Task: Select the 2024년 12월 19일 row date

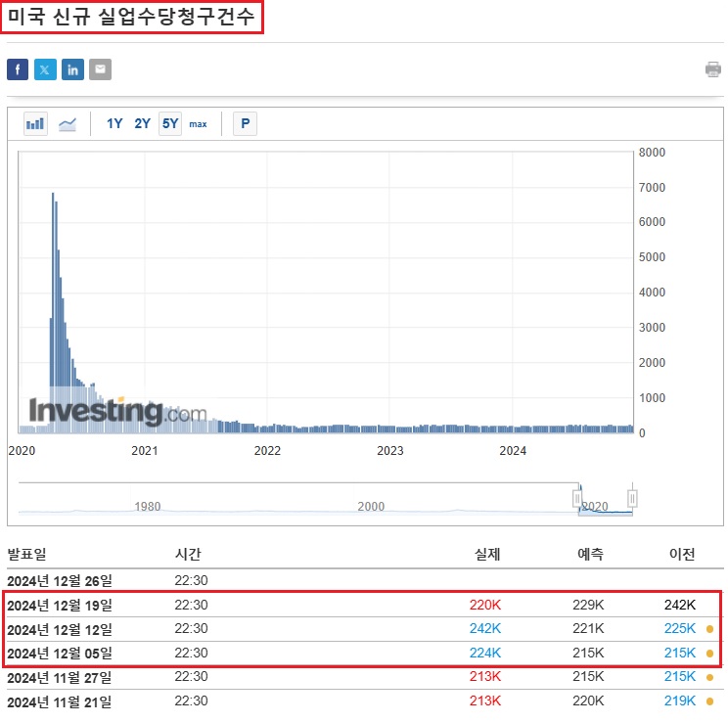Action: pos(60,606)
